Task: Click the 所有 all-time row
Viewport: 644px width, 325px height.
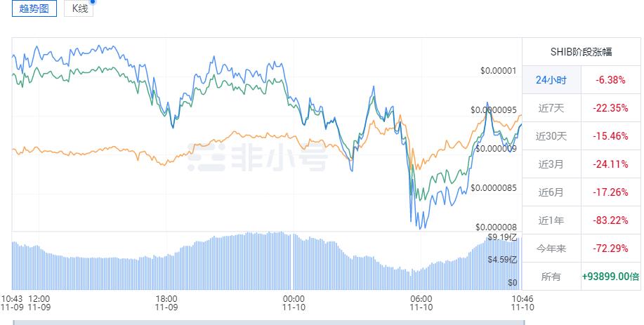Action: tap(551, 277)
